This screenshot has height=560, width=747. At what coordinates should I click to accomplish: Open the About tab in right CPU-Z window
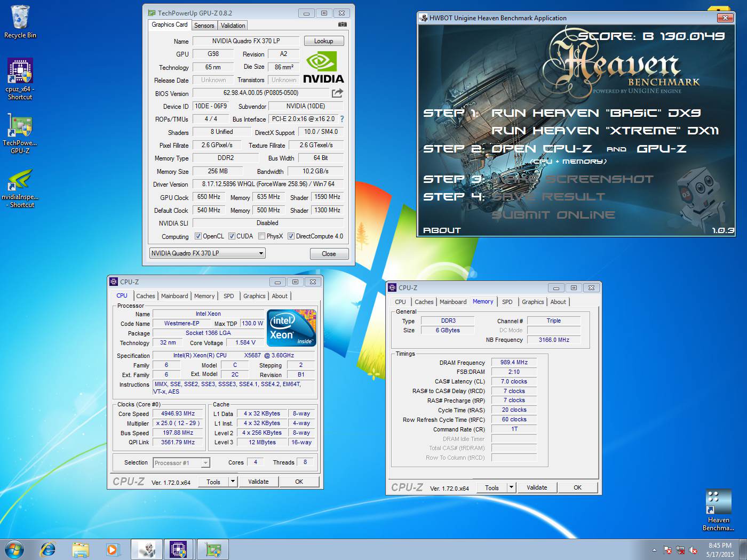[x=558, y=302]
